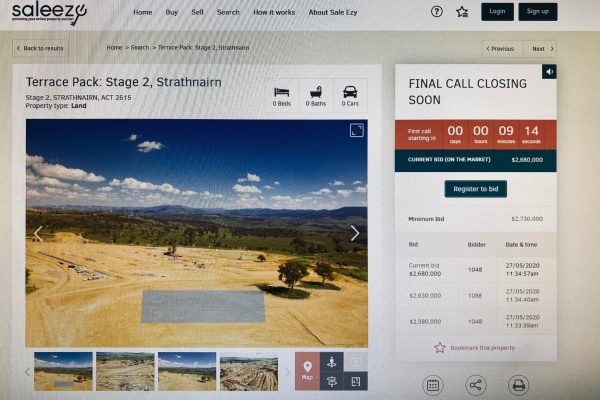
Task: Open the favourites star icon in header
Action: pyautogui.click(x=462, y=12)
